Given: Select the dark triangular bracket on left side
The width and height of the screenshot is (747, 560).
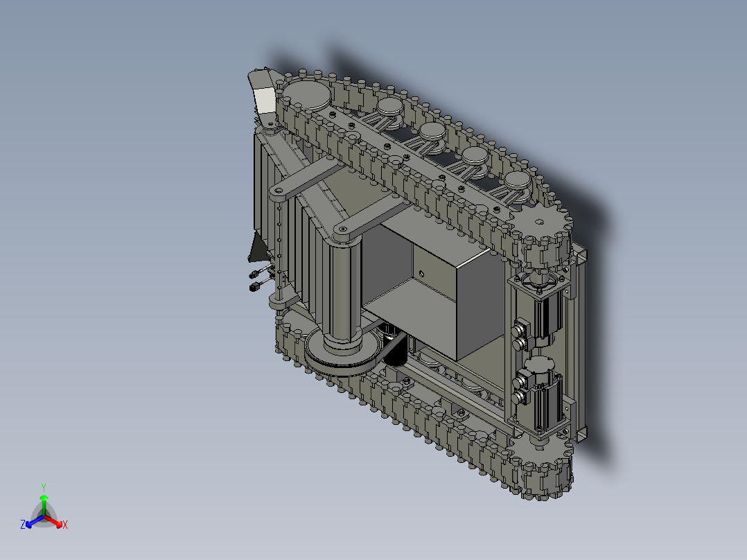Looking at the screenshot, I should pyautogui.click(x=258, y=248).
